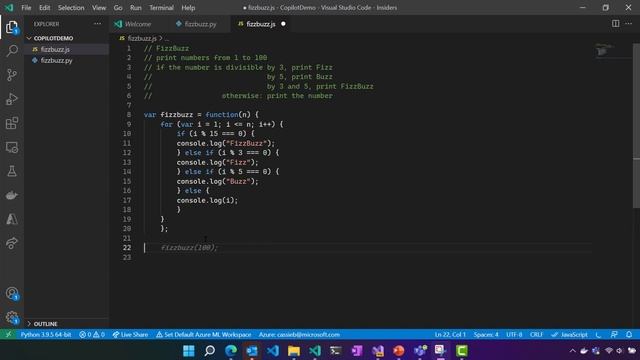640x360 pixels.
Task: Open Windows taskbar search
Action: (x=210, y=351)
